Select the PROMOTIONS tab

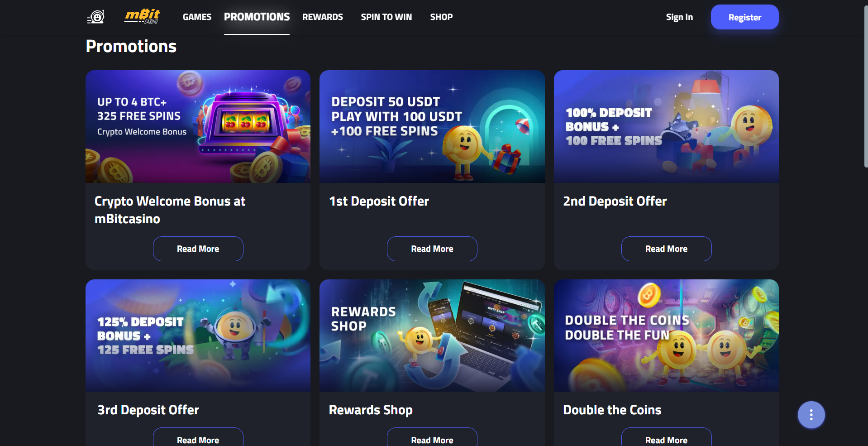[257, 17]
